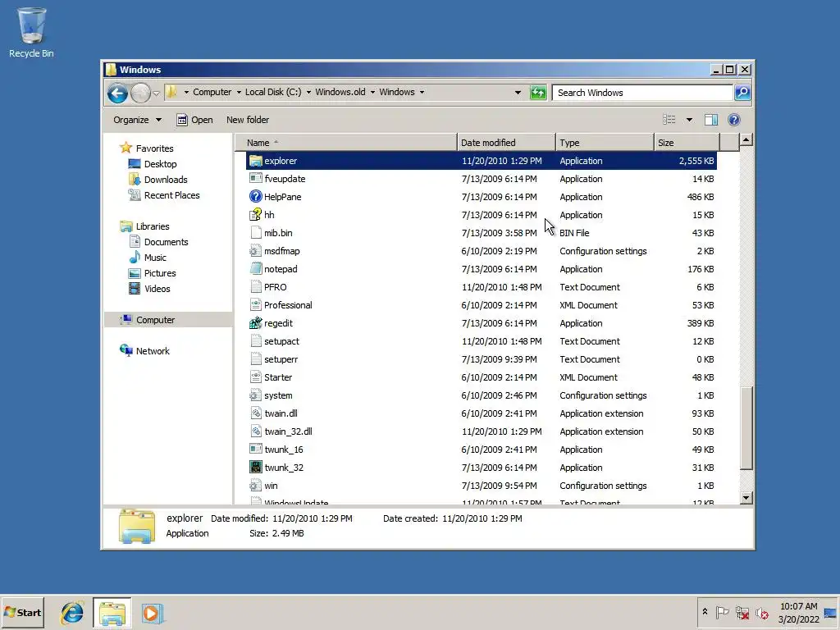Click the Windows Explorer taskbar button
The image size is (840, 630).
(x=112, y=613)
